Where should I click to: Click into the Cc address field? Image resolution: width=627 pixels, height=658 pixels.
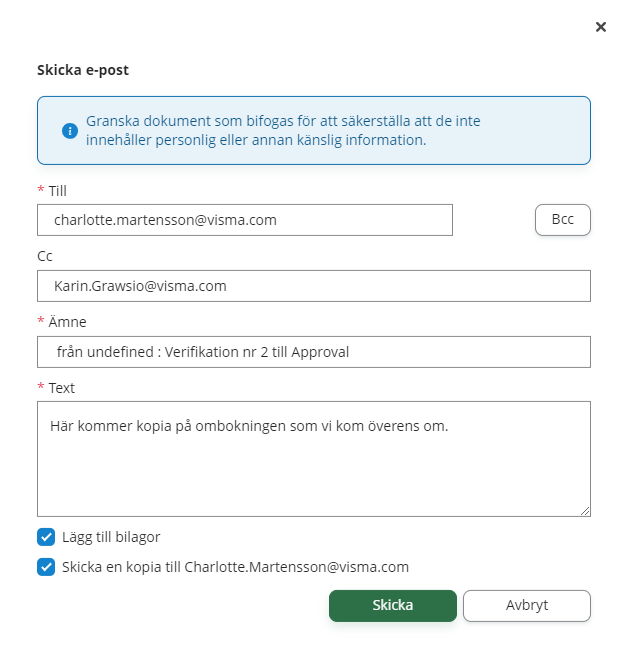[x=313, y=286]
